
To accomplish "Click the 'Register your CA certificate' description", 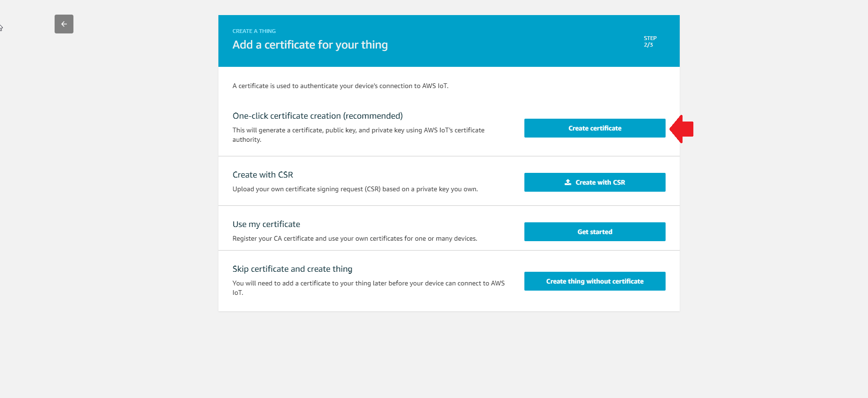I will click(x=354, y=238).
